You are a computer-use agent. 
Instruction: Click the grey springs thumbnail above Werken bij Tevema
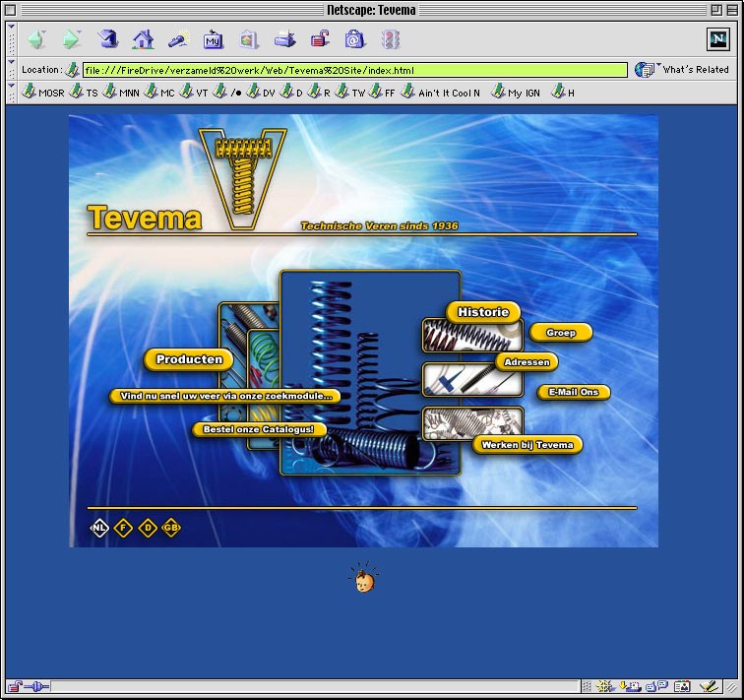(472, 422)
